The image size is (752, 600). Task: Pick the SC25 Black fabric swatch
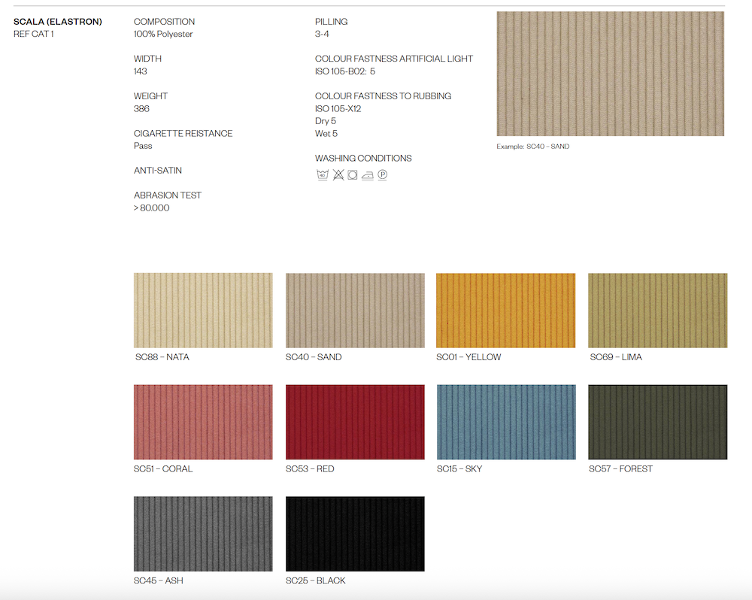(x=355, y=533)
